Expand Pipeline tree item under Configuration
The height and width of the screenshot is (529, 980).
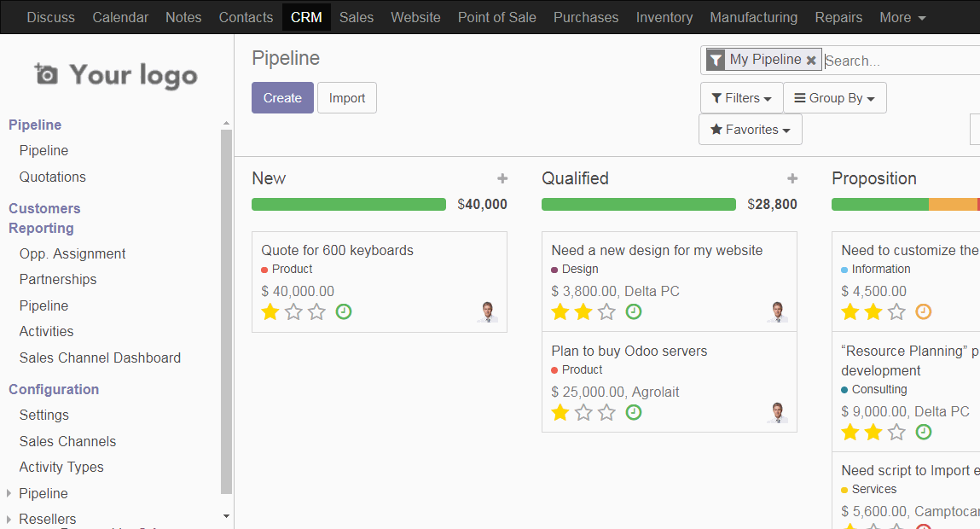pyautogui.click(x=9, y=493)
